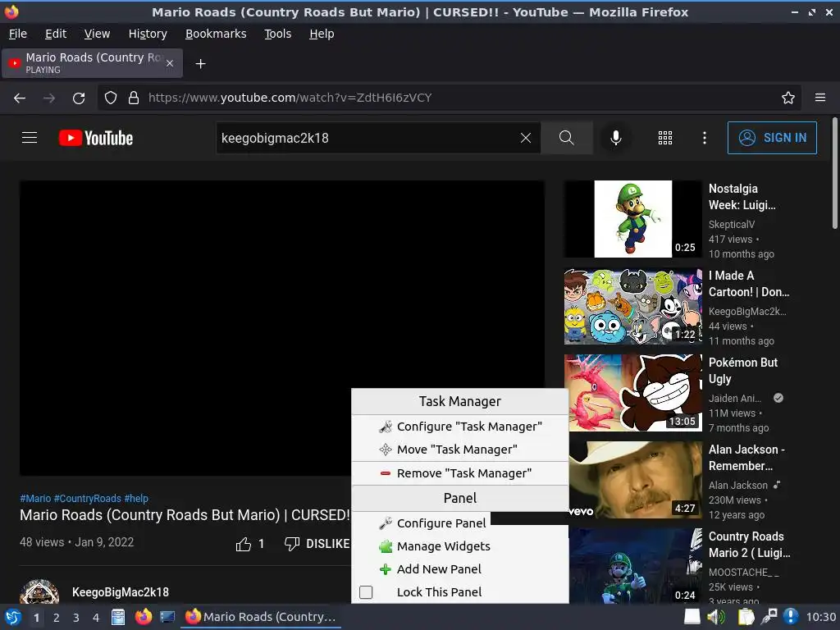Choose Remove "Task Manager"

459,473
